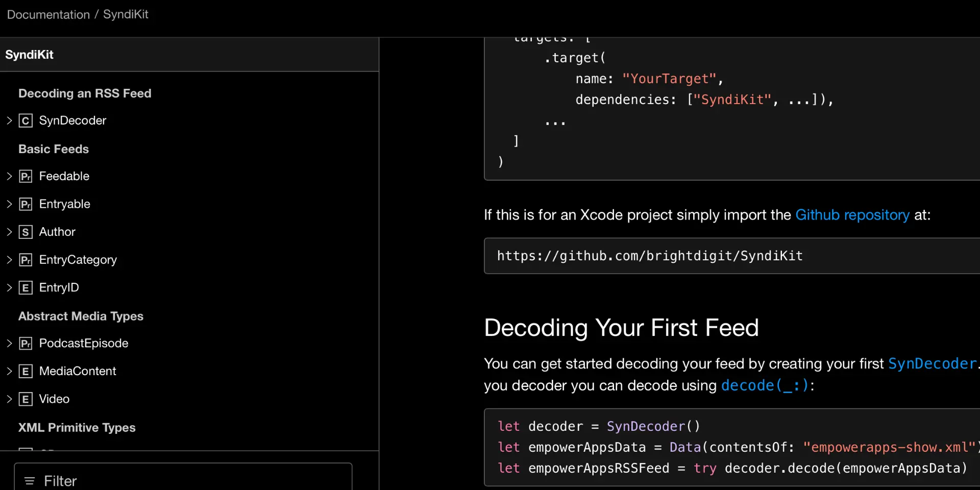Open Feedable in the sidebar

(64, 176)
